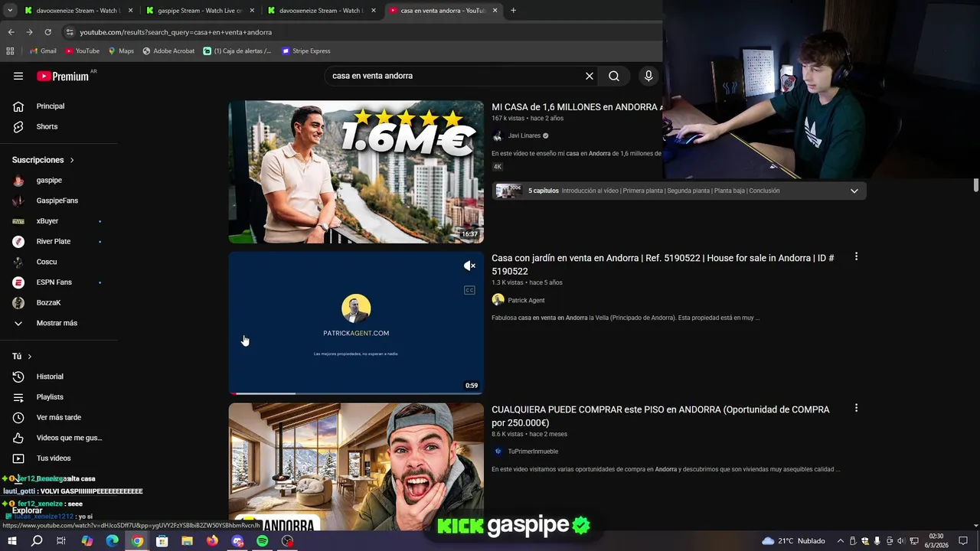This screenshot has width=980, height=551.
Task: Run search with the magnifier button
Action: click(614, 76)
